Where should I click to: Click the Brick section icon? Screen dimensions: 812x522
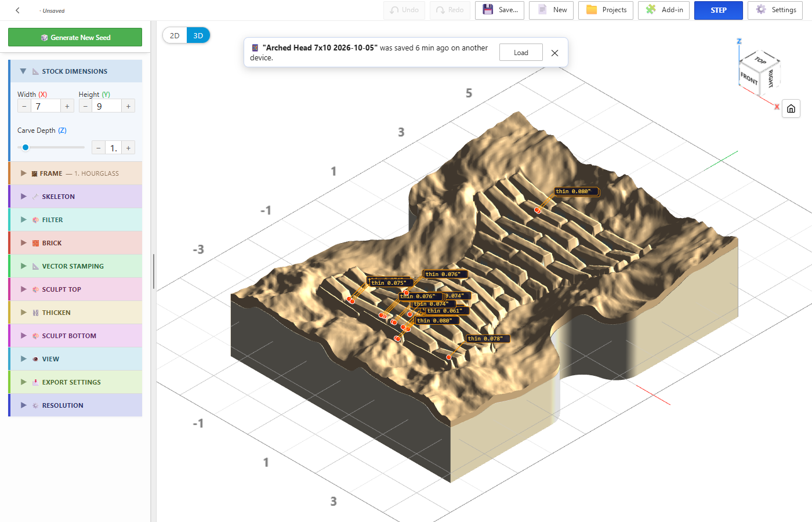tap(35, 243)
